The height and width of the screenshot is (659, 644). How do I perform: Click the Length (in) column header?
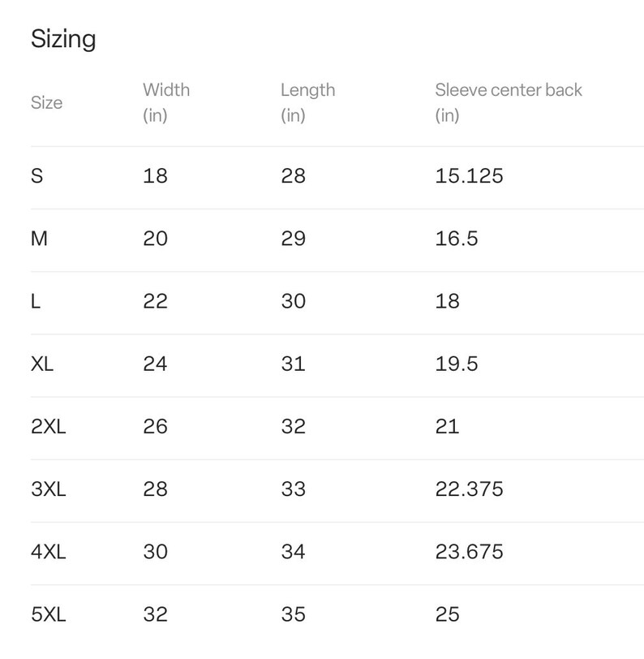pyautogui.click(x=308, y=102)
